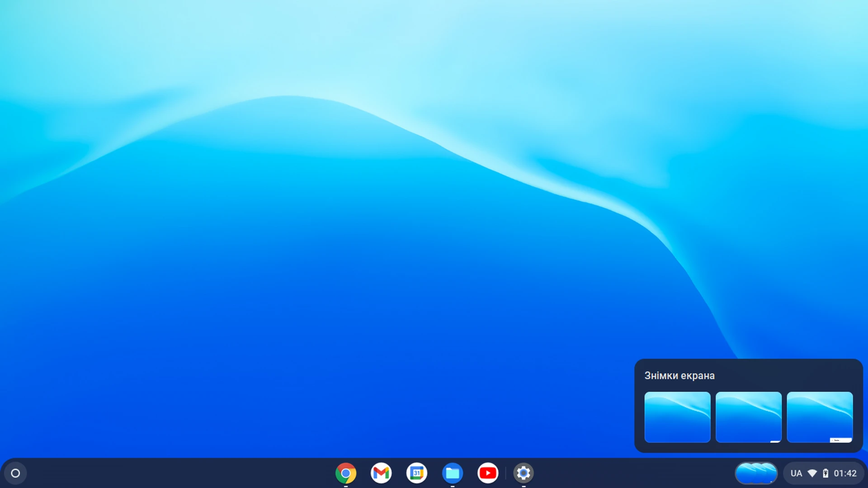Open Google Calendar from the shelf
The image size is (868, 488).
[x=416, y=473]
